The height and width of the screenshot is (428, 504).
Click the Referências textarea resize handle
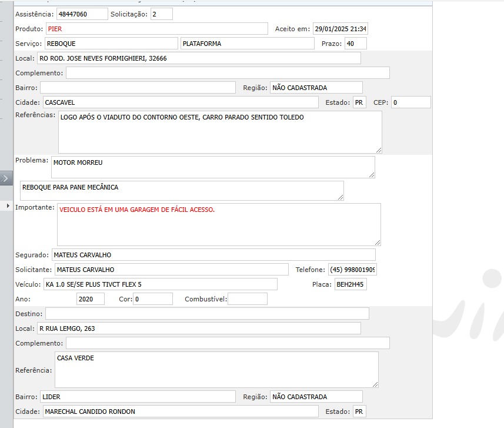tap(378, 150)
